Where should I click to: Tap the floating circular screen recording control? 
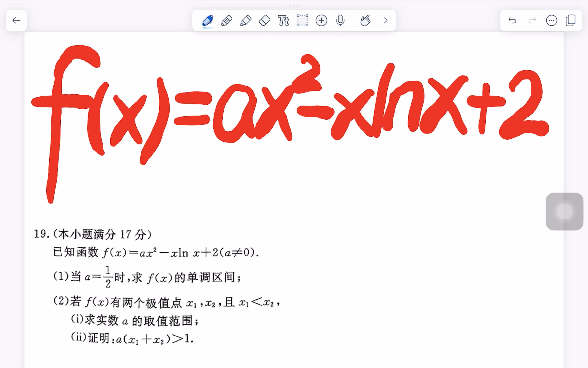click(565, 212)
